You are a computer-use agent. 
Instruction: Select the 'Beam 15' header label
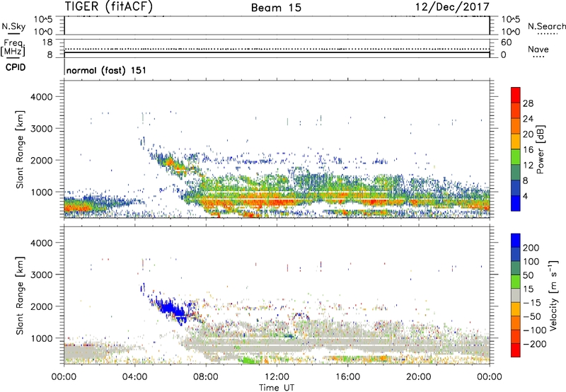(x=276, y=8)
